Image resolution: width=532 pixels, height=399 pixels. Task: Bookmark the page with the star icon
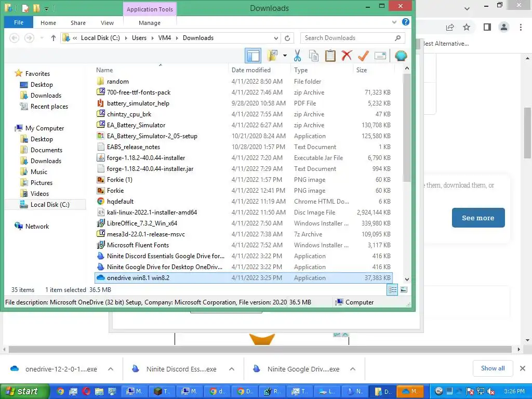coord(467,27)
